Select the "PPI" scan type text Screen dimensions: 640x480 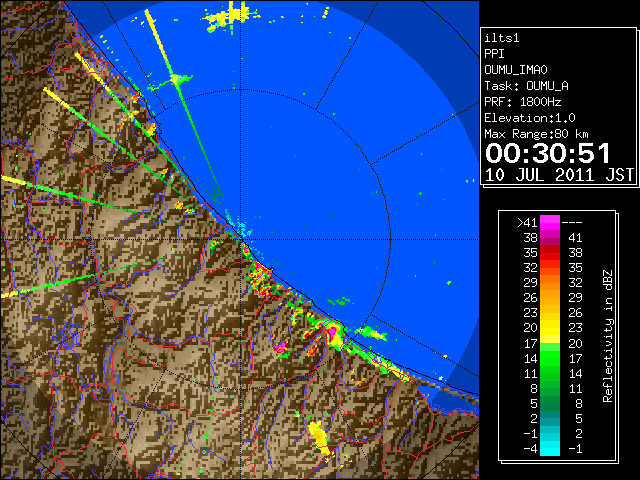(x=494, y=54)
